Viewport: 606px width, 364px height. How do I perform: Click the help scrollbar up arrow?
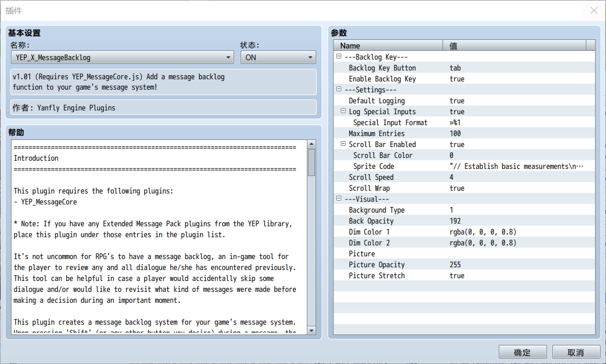312,144
